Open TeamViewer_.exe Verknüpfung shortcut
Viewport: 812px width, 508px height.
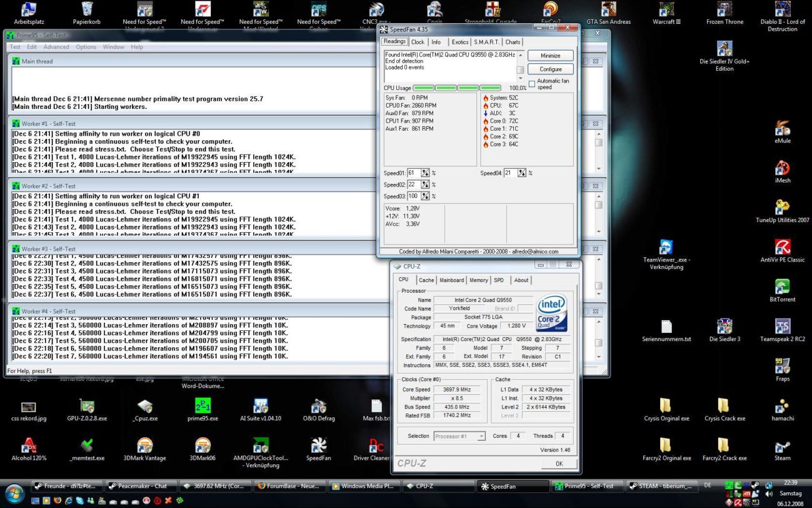pyautogui.click(x=666, y=254)
